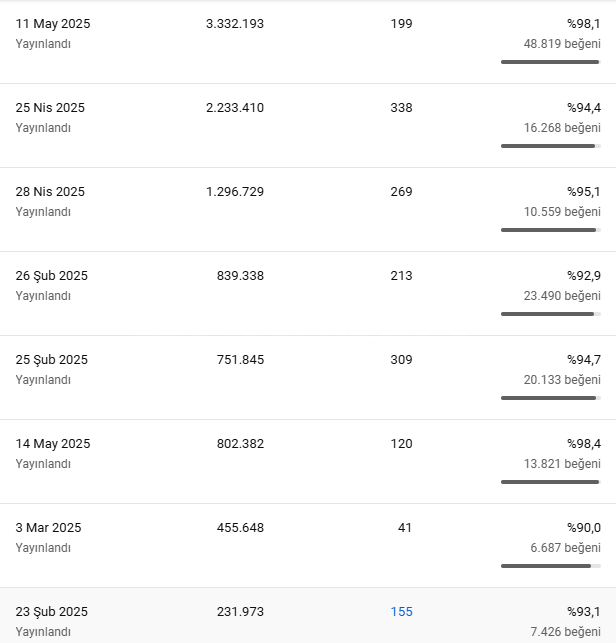Click the 25 Nis 2025 date

(x=50, y=107)
